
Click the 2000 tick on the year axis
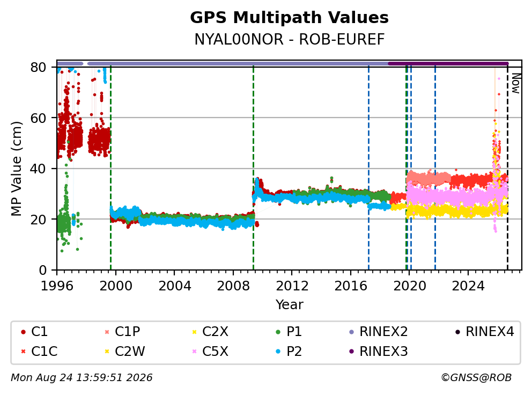(116, 286)
